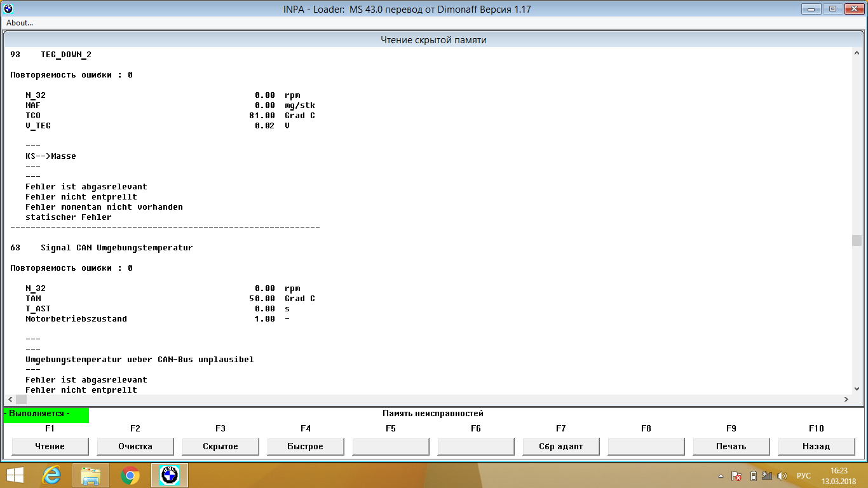Viewport: 868px width, 488px height.
Task: Click the Чтение (F1) button
Action: tap(50, 447)
